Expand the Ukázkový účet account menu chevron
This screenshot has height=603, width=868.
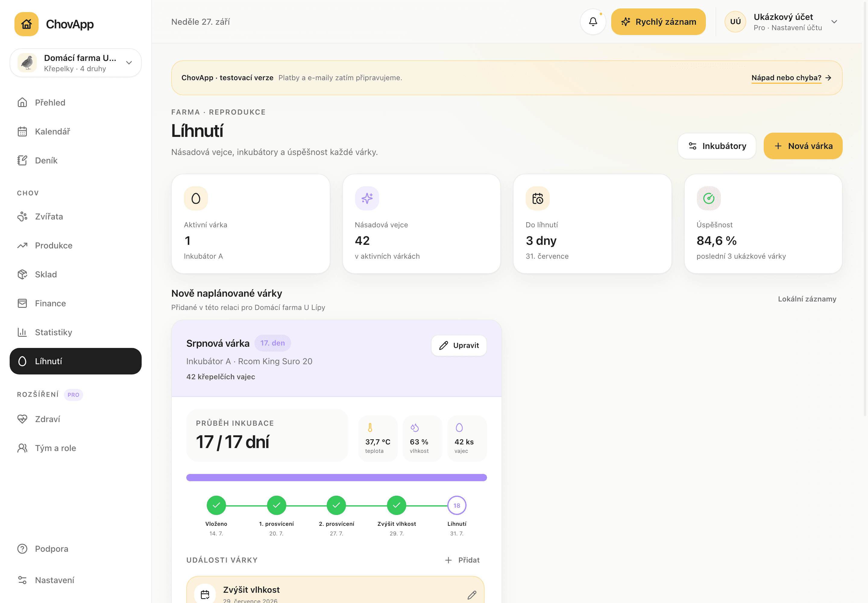click(x=834, y=21)
